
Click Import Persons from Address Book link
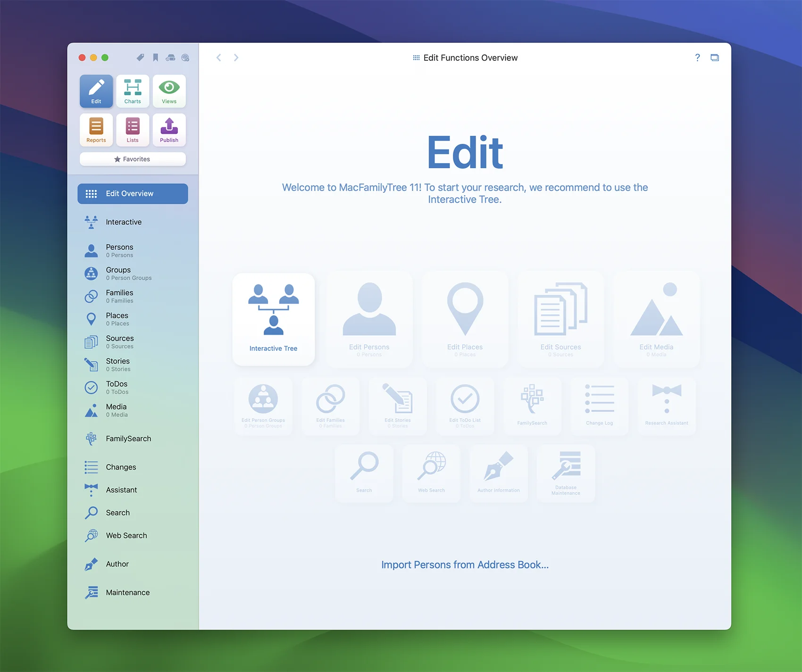(x=465, y=565)
